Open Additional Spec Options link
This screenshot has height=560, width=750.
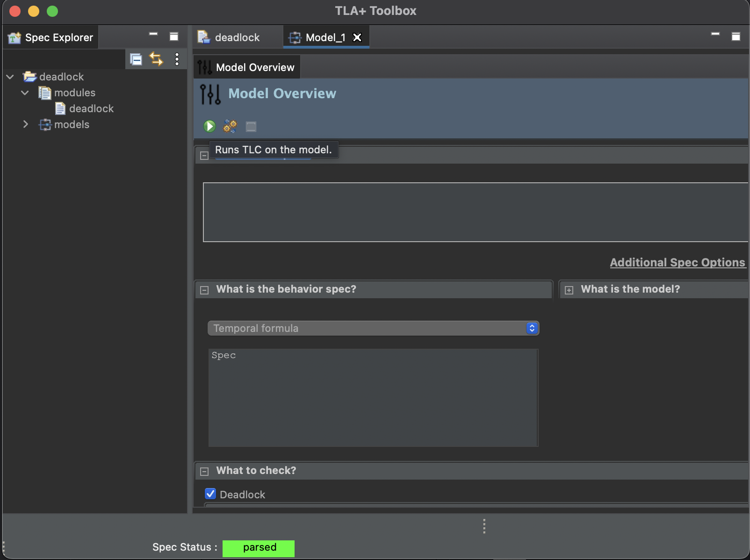pyautogui.click(x=678, y=263)
